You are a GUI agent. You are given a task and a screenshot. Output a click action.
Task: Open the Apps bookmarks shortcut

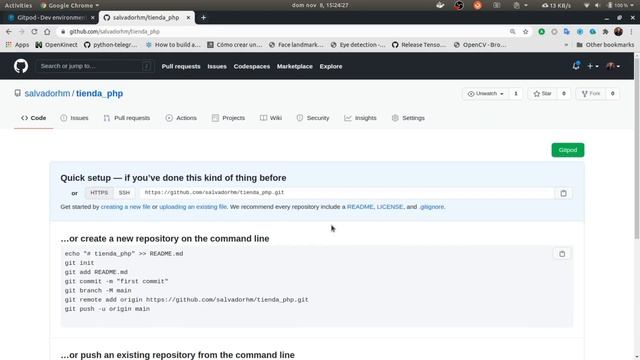tap(17, 45)
